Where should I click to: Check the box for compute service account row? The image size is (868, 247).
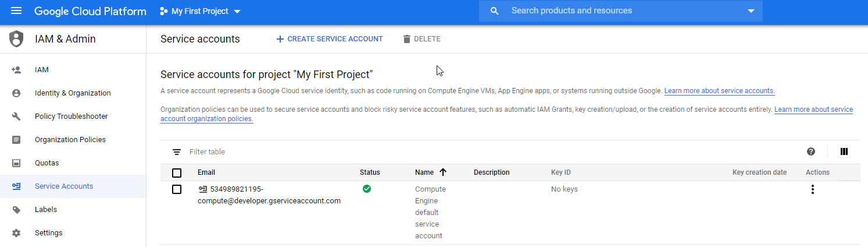point(177,189)
